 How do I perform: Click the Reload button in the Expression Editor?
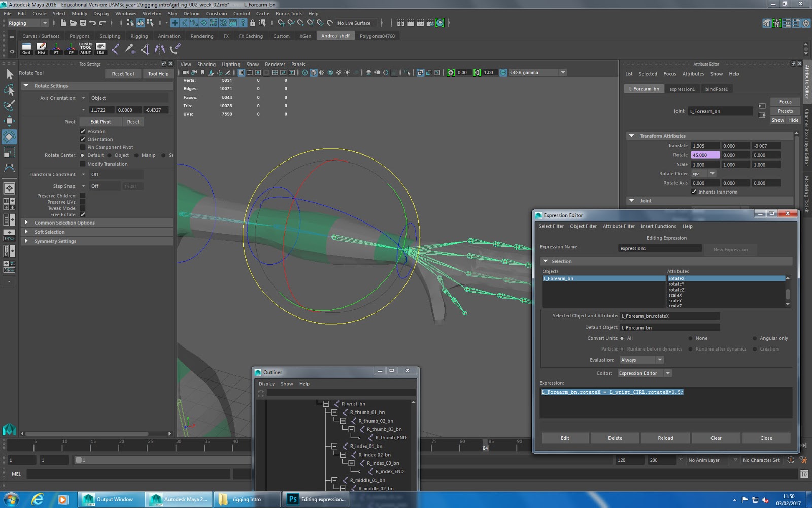[665, 438]
